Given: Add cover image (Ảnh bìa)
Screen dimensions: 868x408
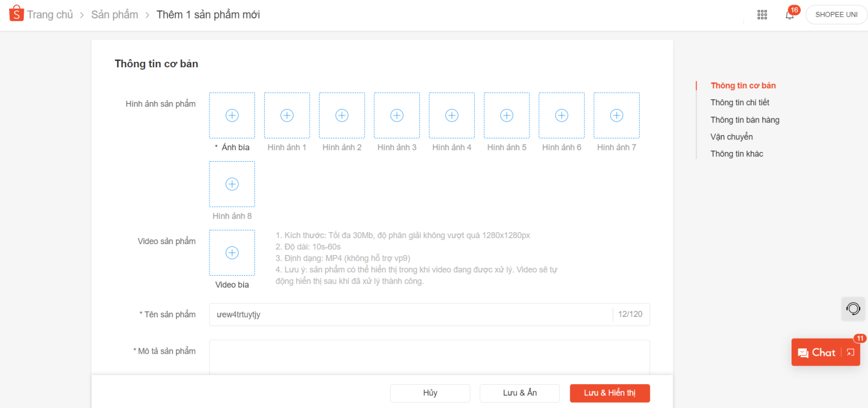Looking at the screenshot, I should pos(232,116).
